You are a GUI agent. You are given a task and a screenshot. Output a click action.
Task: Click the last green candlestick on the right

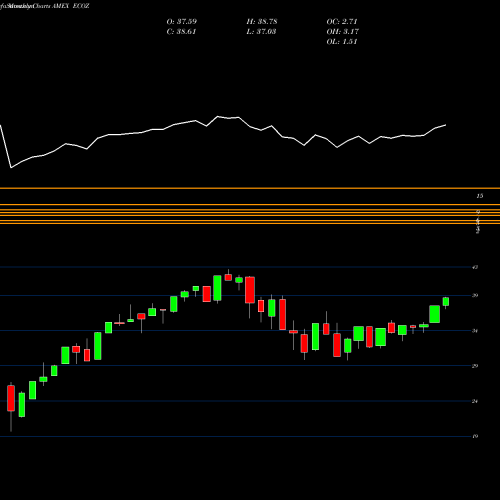446,302
